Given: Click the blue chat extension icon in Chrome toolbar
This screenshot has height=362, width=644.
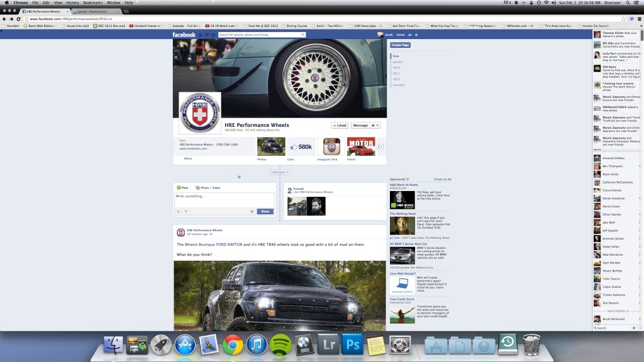Looking at the screenshot, I should coord(631,19).
